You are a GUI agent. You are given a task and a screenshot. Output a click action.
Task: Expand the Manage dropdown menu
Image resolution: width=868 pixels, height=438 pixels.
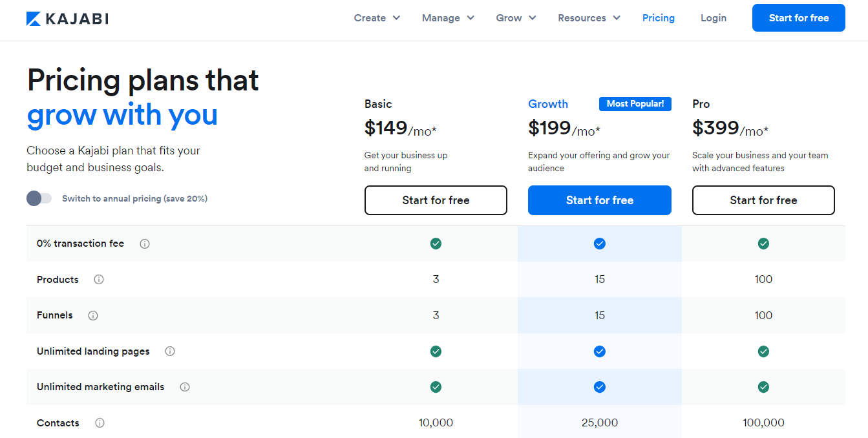tap(448, 18)
